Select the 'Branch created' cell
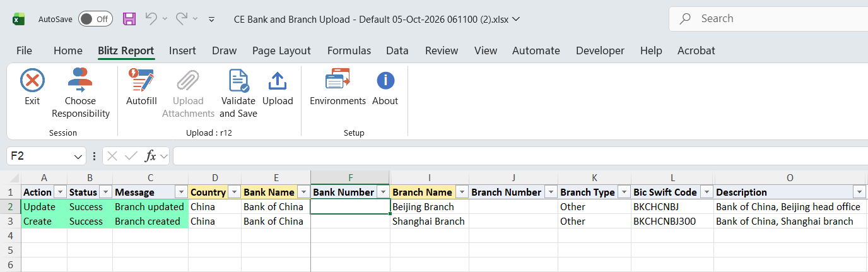 click(150, 221)
